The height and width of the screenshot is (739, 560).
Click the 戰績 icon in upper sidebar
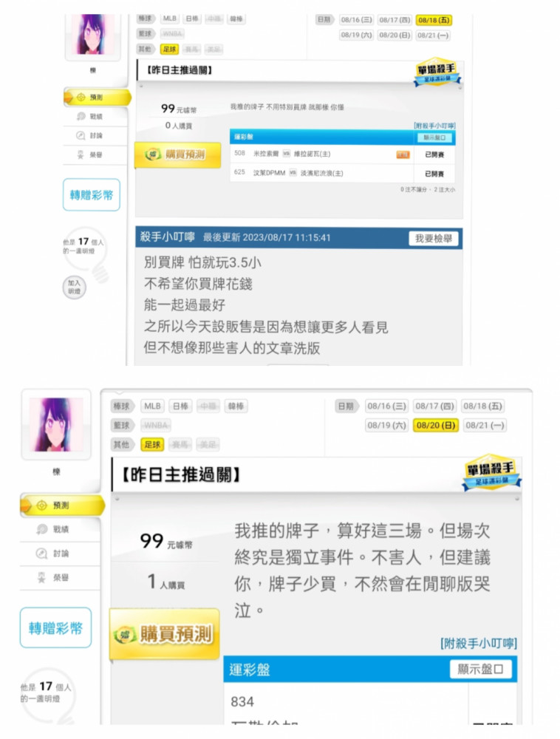pyautogui.click(x=81, y=116)
